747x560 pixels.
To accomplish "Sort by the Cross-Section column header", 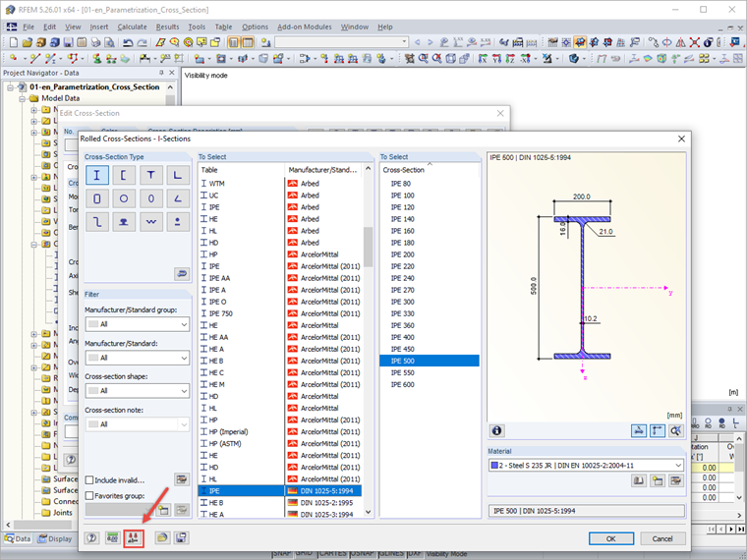I will (x=430, y=170).
